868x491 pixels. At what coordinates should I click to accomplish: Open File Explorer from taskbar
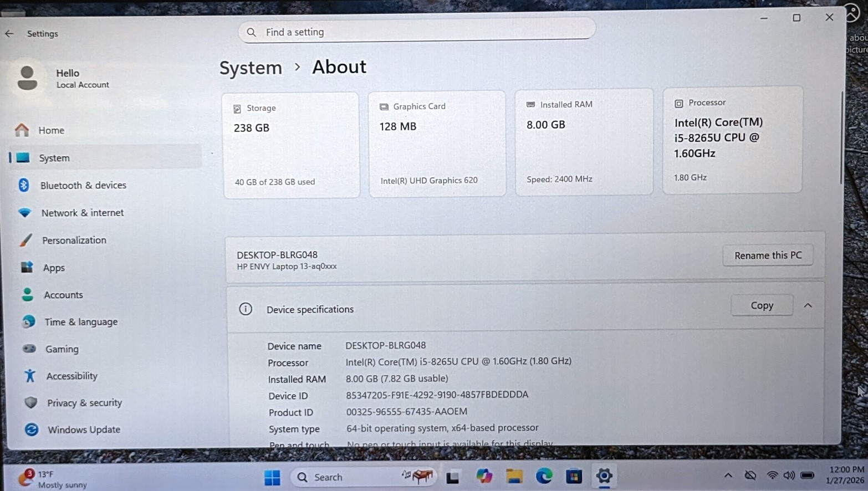[514, 476]
